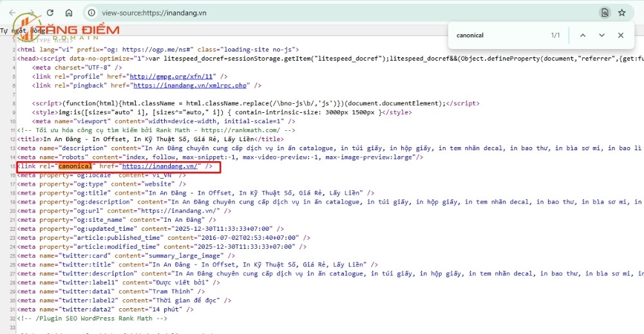Close the find-in-page bar
The image size is (644, 334).
(621, 35)
